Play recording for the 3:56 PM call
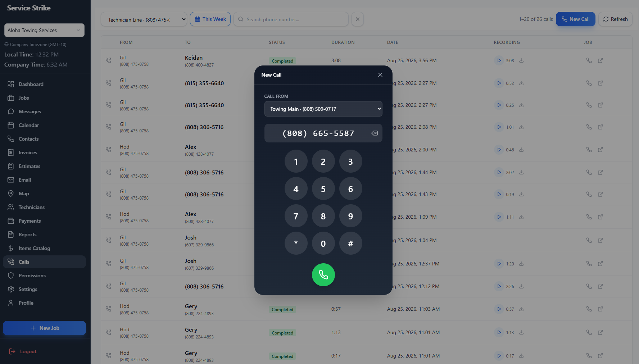Image resolution: width=639 pixels, height=364 pixels. click(x=499, y=60)
